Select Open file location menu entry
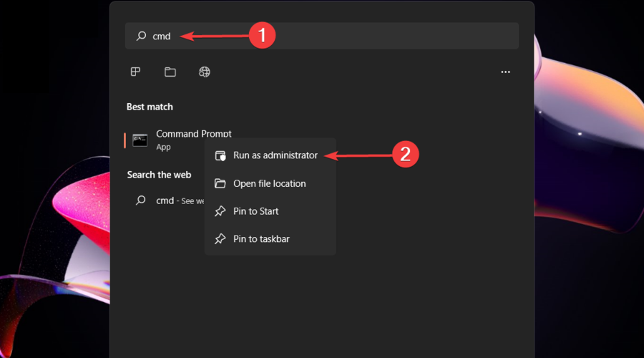The image size is (644, 358). [269, 183]
